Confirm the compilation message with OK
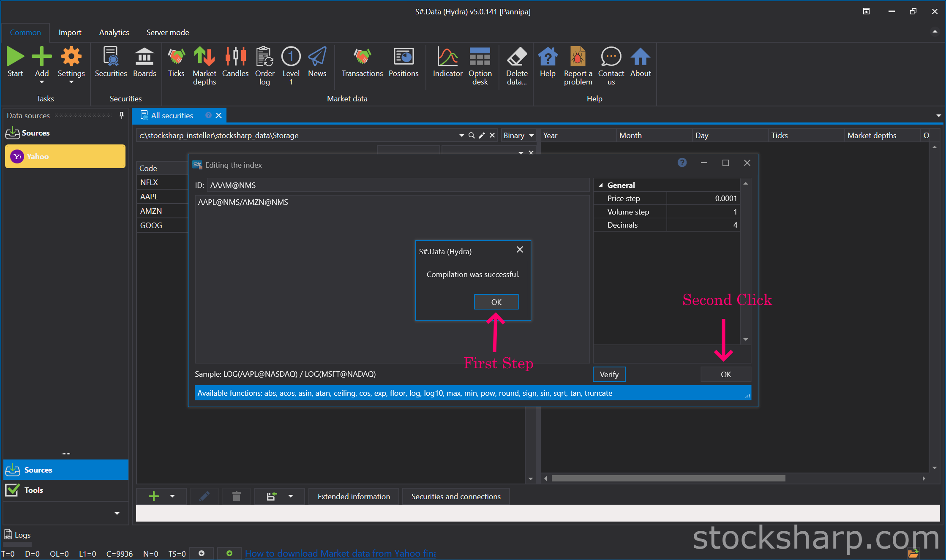The image size is (946, 560). pos(496,302)
